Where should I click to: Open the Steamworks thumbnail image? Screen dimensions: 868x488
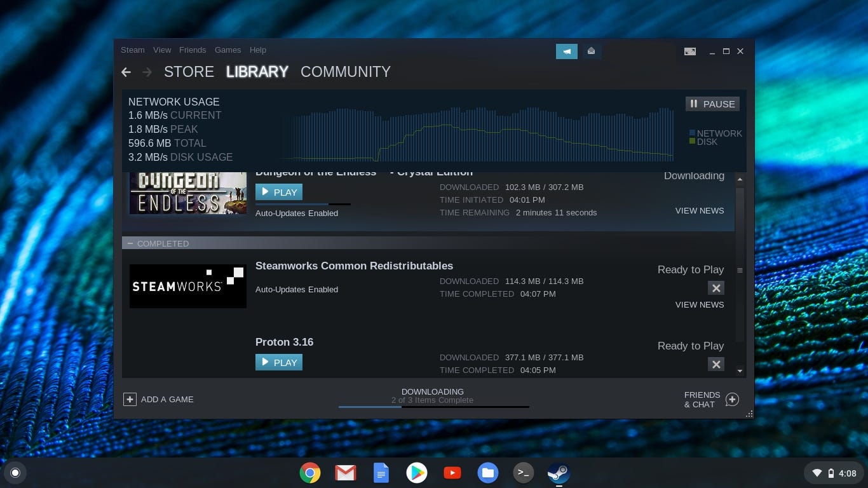tap(188, 286)
